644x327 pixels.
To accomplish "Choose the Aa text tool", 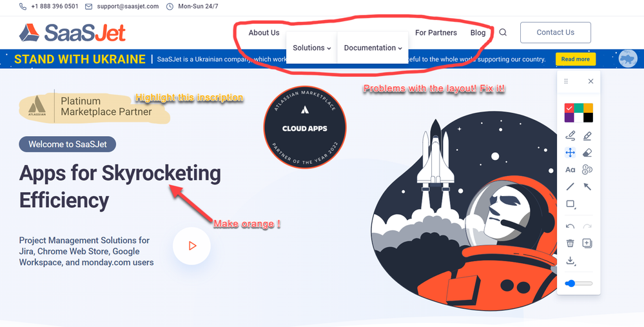I will click(570, 170).
